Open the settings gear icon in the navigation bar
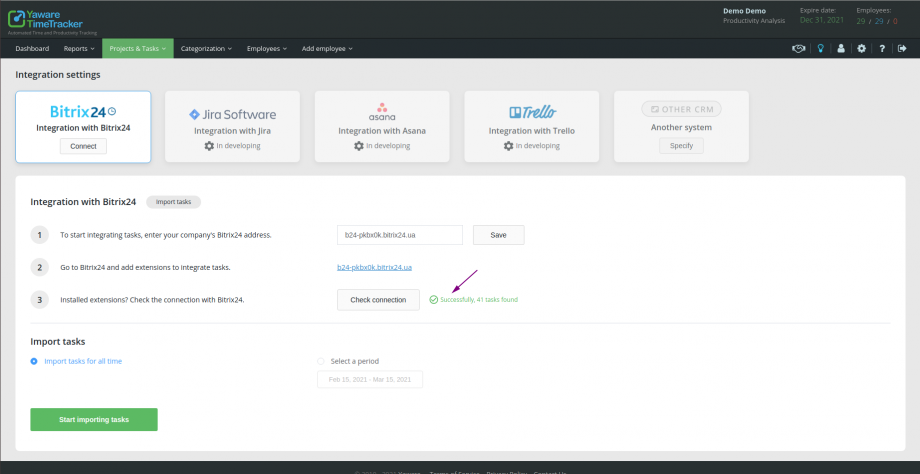Image resolution: width=920 pixels, height=474 pixels. [x=861, y=49]
